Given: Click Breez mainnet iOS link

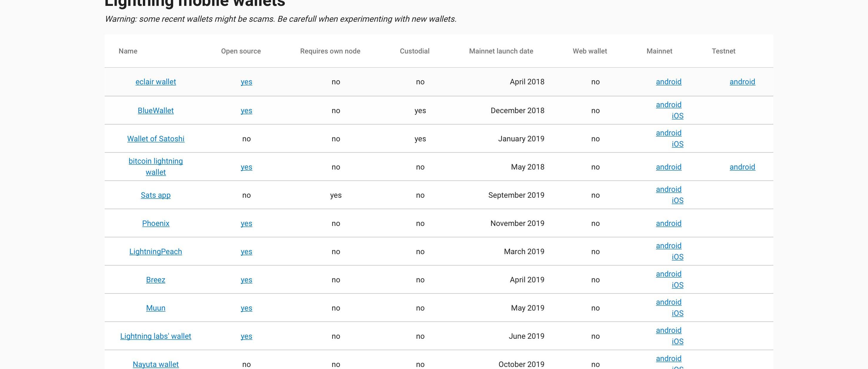Looking at the screenshot, I should pos(677,285).
